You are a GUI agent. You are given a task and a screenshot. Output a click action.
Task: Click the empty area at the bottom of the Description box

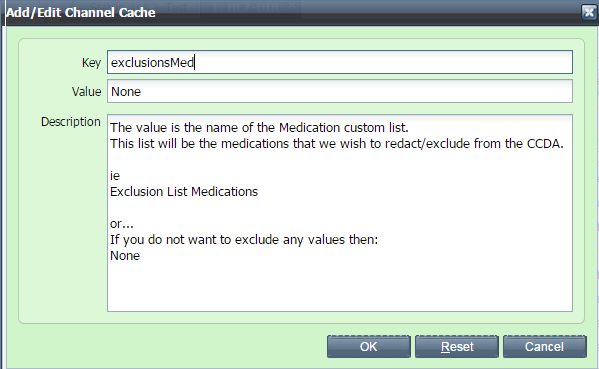coord(340,288)
